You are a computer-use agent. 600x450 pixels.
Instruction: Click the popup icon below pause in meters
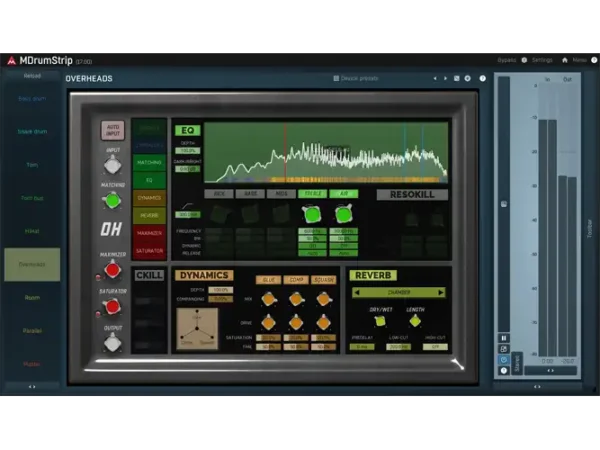tap(504, 349)
